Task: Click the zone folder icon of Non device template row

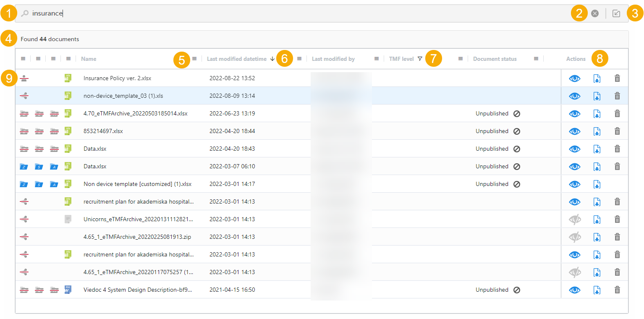Action: 24,184
